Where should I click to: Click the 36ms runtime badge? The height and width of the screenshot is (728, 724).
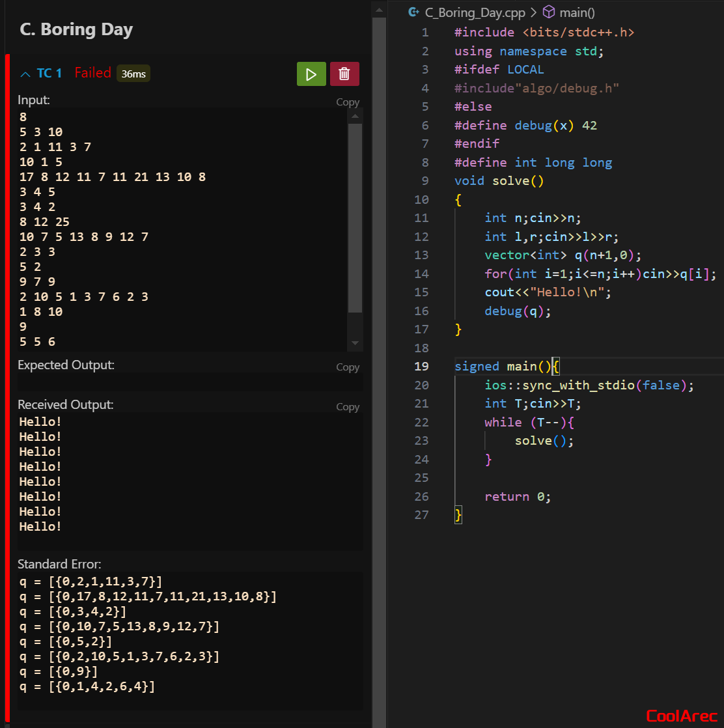click(x=133, y=74)
